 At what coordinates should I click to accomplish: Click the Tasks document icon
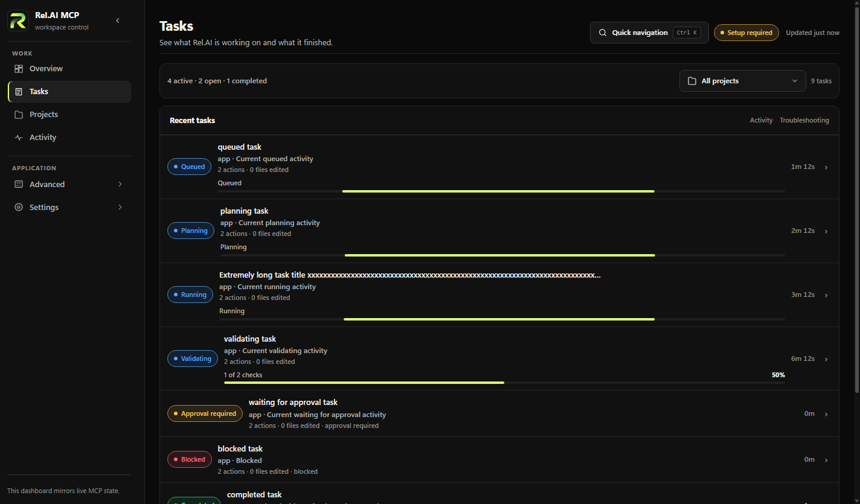(19, 92)
